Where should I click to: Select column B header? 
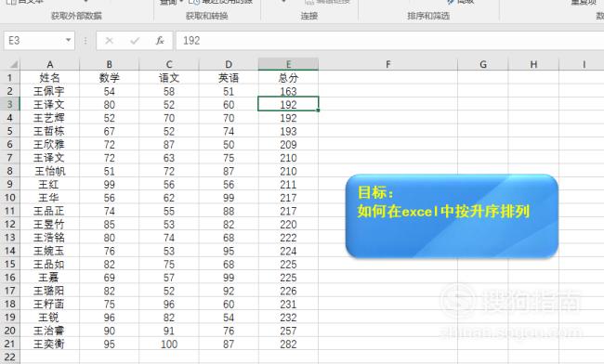coord(110,64)
